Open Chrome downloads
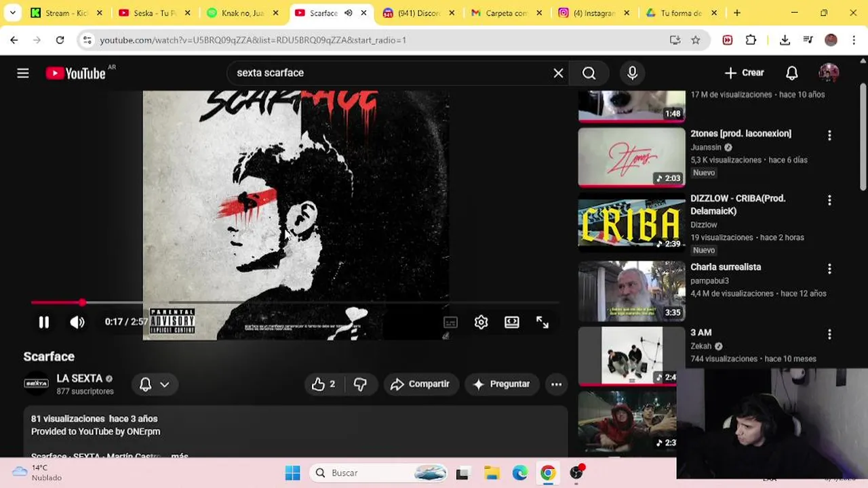 click(785, 40)
